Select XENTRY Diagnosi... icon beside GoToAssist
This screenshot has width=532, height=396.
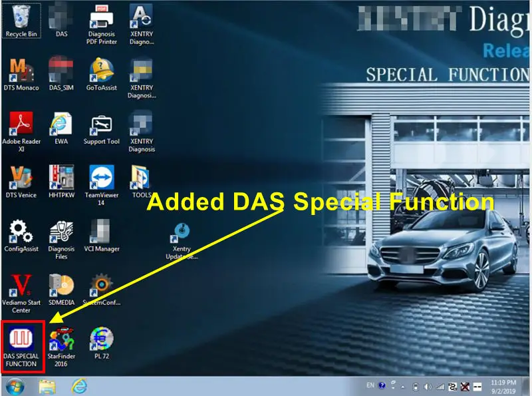(142, 79)
